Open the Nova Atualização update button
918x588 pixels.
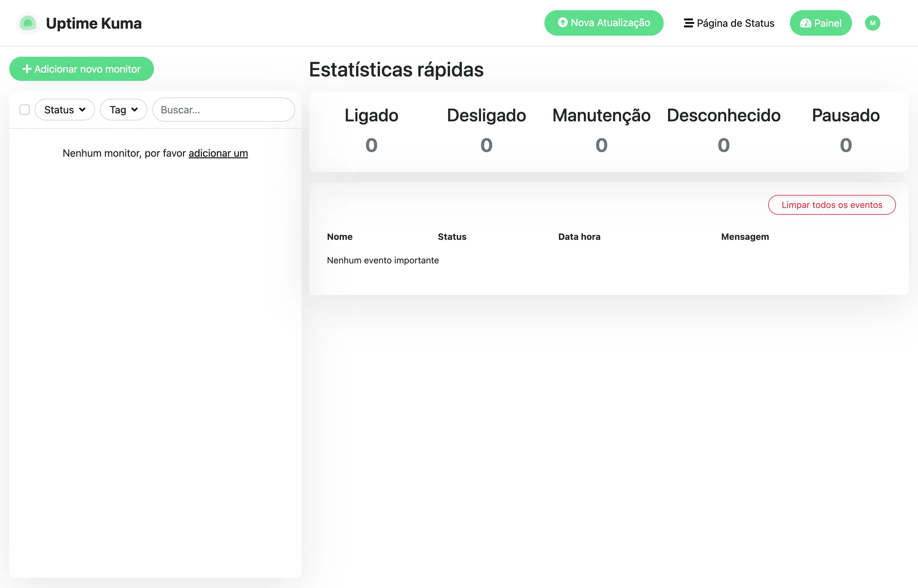(604, 23)
